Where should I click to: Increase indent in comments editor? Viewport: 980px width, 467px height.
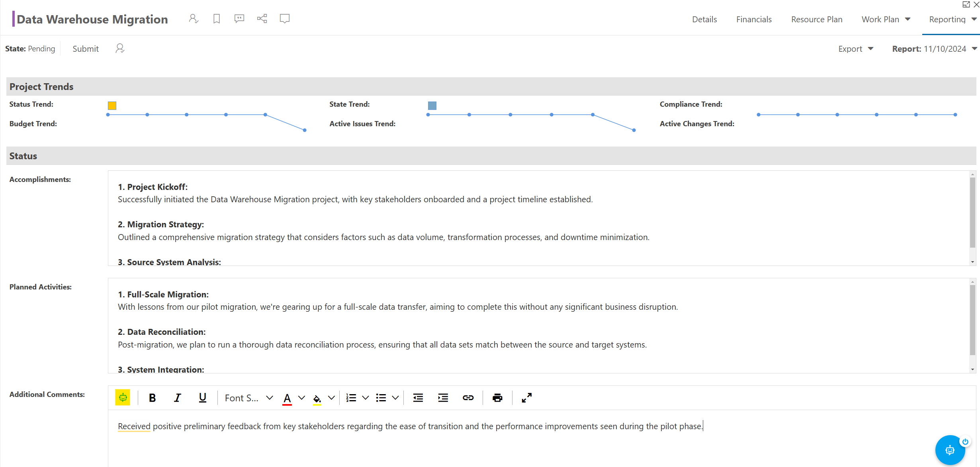click(443, 398)
